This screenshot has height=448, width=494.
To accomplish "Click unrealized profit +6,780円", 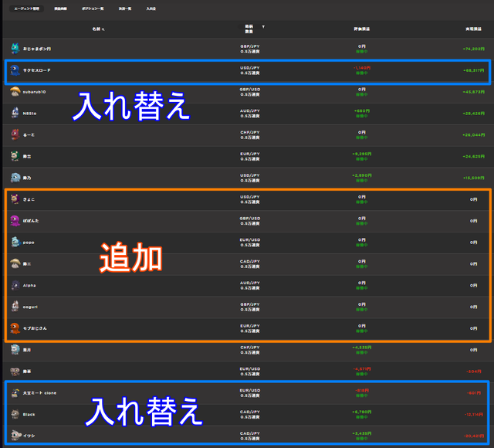I will [x=362, y=412].
